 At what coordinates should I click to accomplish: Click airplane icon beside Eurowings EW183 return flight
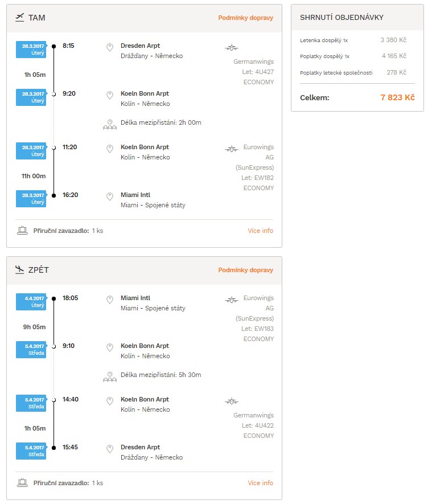pyautogui.click(x=232, y=300)
